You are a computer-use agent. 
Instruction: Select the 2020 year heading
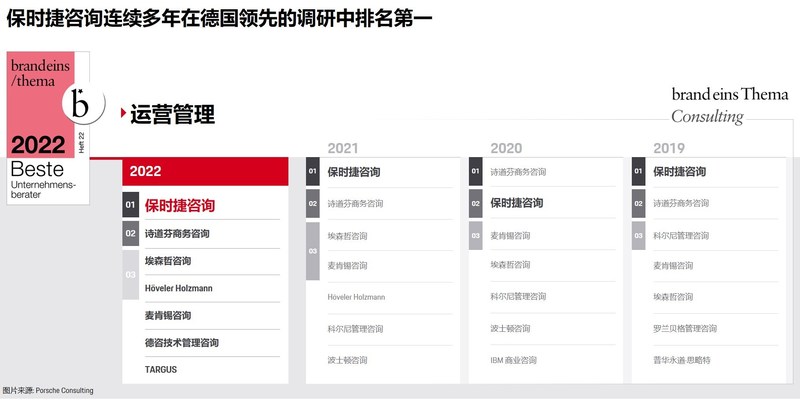click(x=506, y=148)
